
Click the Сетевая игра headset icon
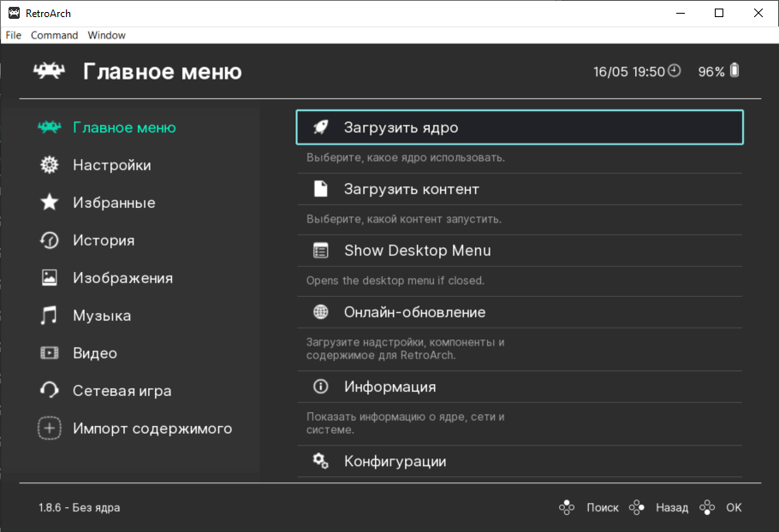[x=49, y=391]
